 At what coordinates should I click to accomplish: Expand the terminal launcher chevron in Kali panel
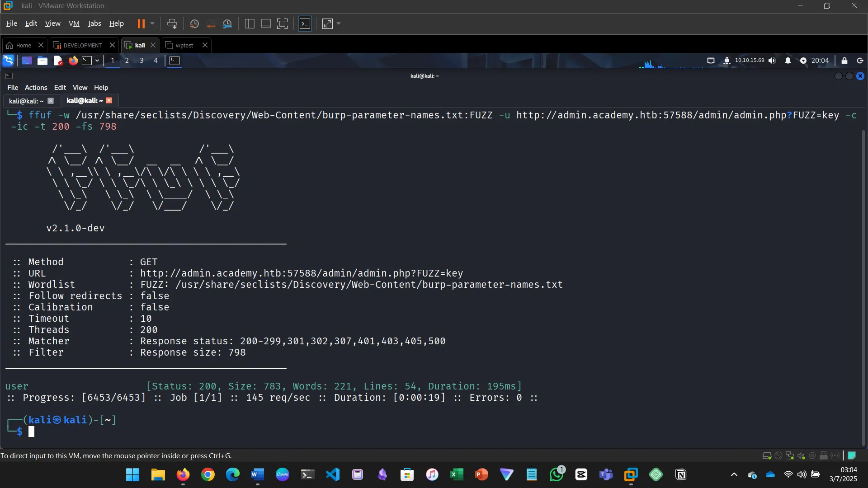[x=97, y=60]
